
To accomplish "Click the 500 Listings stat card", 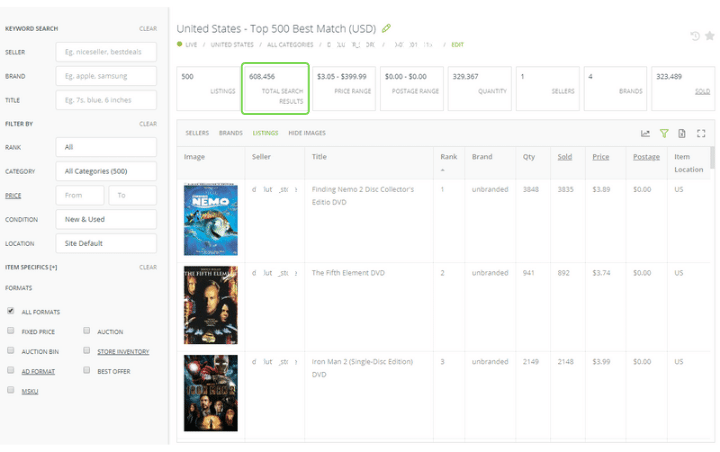I will pyautogui.click(x=208, y=88).
